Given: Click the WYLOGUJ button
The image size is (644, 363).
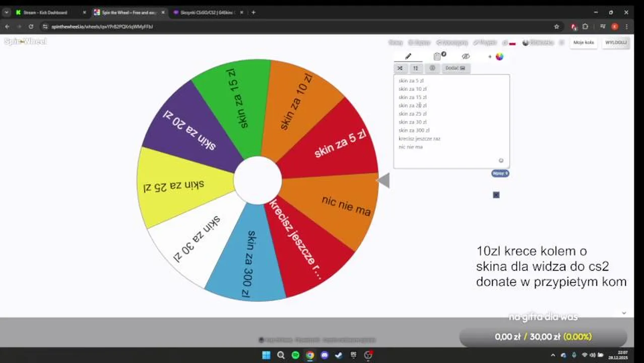Looking at the screenshot, I should (x=616, y=43).
